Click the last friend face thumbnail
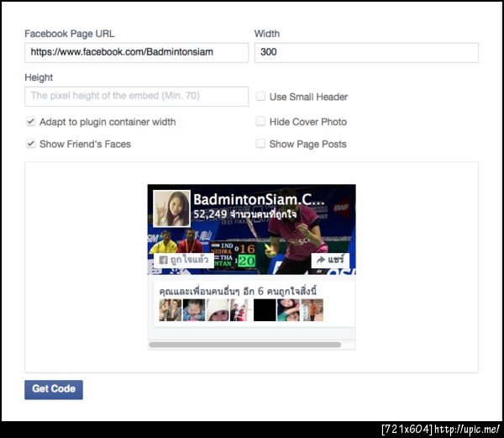The width and height of the screenshot is (504, 438). coord(312,310)
